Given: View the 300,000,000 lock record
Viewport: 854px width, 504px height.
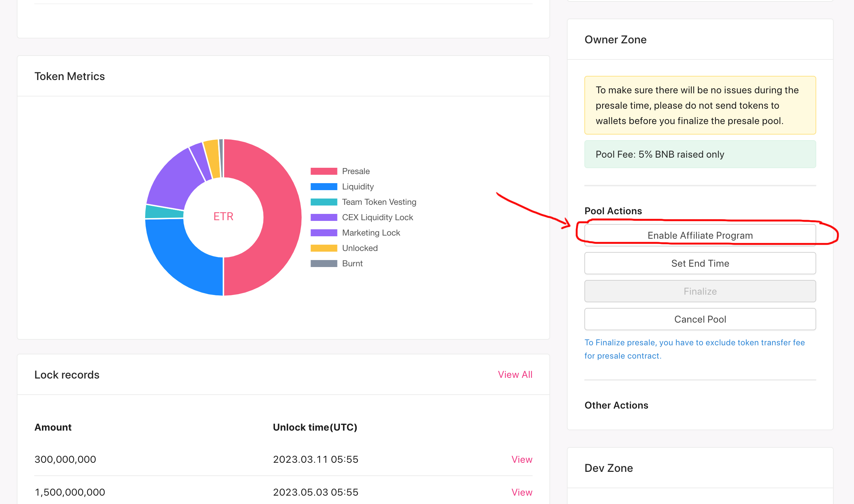Looking at the screenshot, I should 522,459.
